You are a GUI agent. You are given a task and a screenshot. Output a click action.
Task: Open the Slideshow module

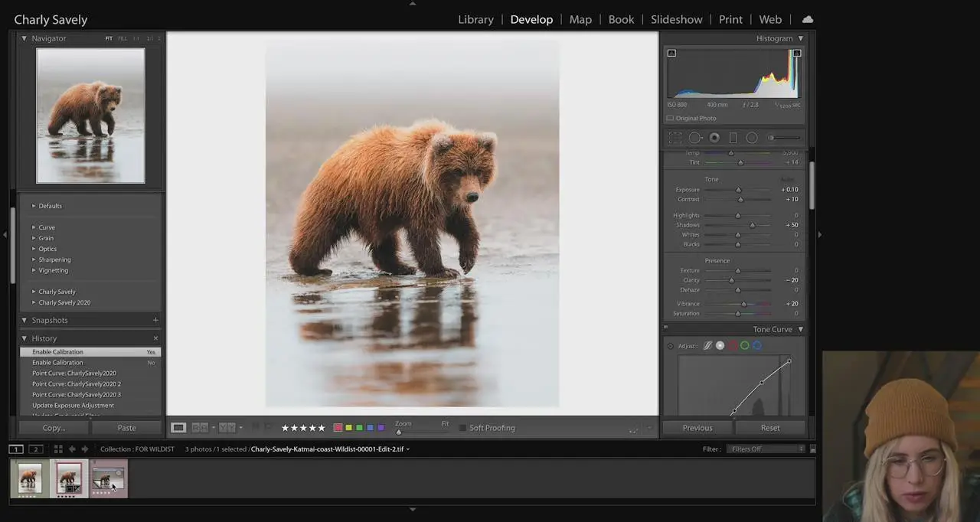(x=677, y=19)
